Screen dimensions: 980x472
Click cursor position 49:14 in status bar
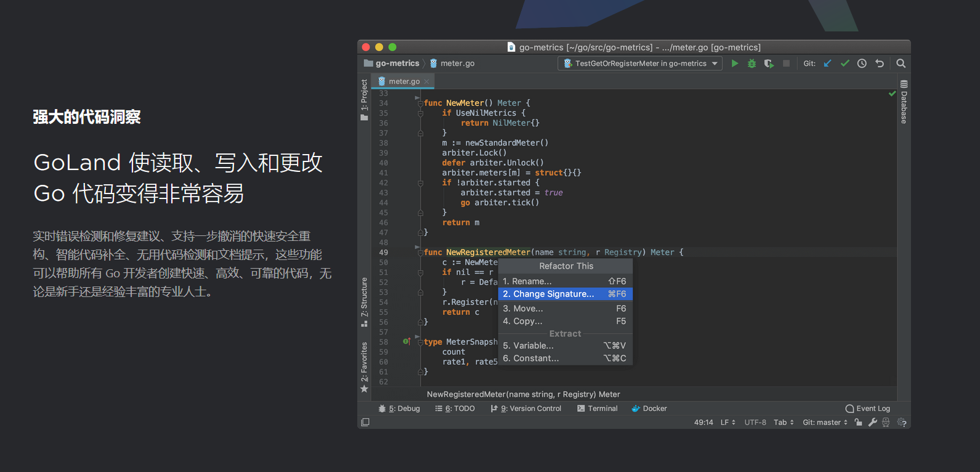(703, 422)
